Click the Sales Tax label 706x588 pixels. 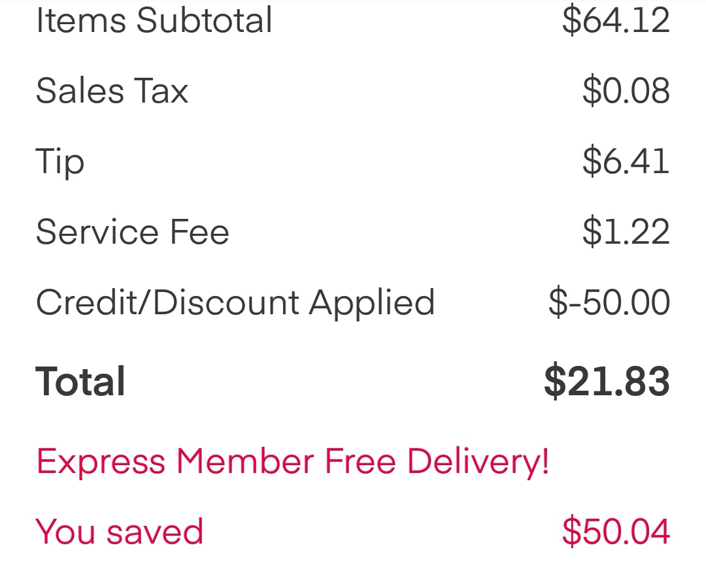click(x=112, y=91)
